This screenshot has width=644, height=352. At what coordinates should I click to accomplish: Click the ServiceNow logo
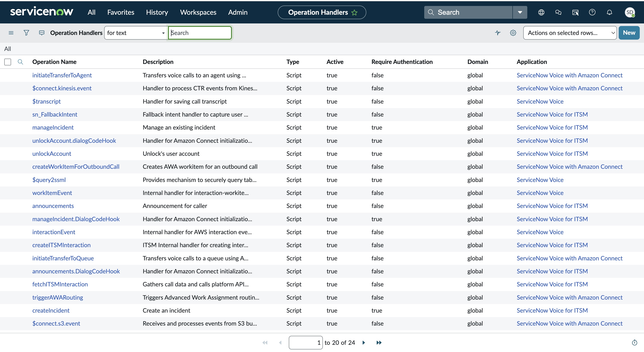(42, 12)
